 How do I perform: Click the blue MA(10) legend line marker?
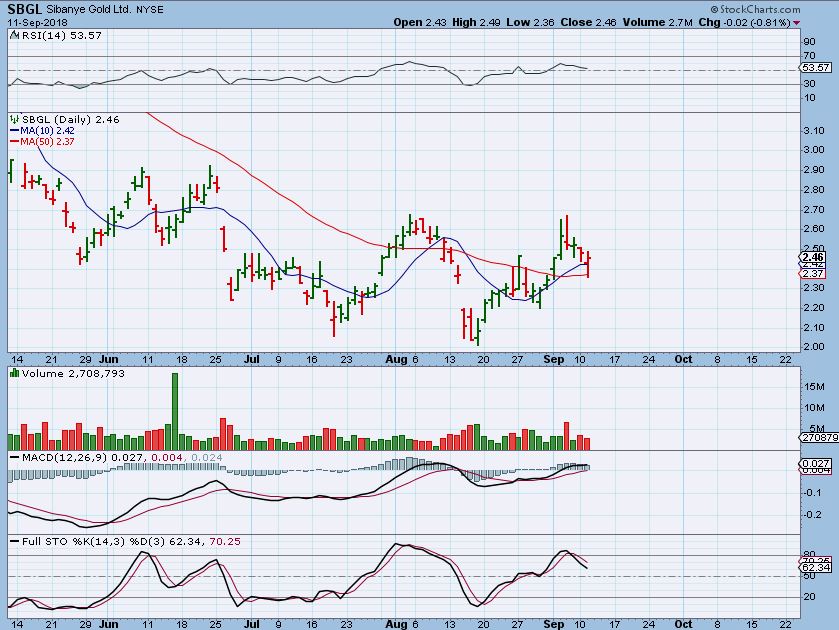point(13,130)
